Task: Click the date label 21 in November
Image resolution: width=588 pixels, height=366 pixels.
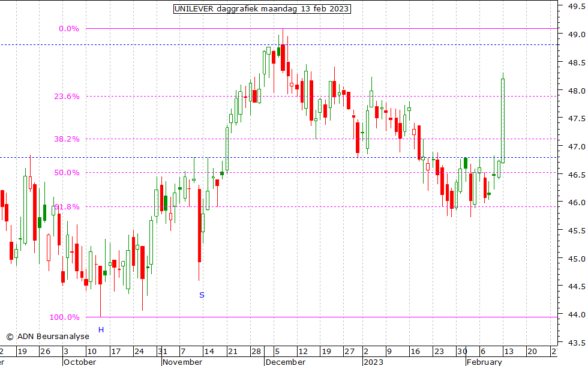Action: tap(233, 352)
